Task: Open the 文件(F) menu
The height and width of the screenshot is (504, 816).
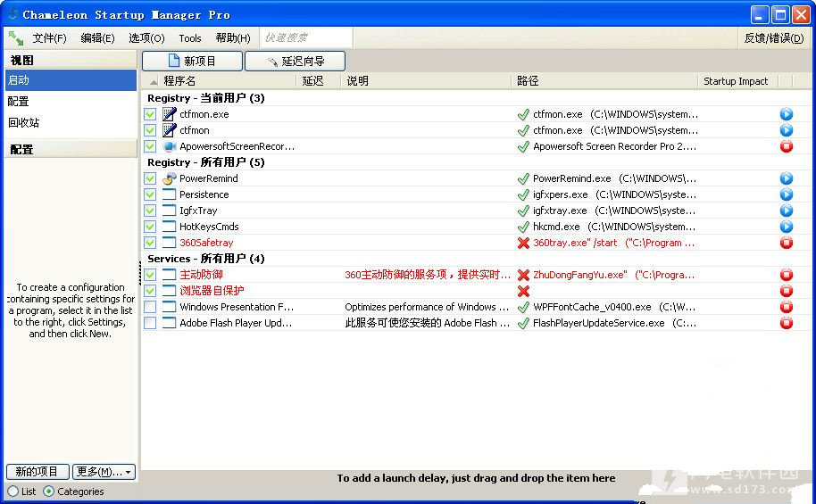Action: pyautogui.click(x=49, y=38)
